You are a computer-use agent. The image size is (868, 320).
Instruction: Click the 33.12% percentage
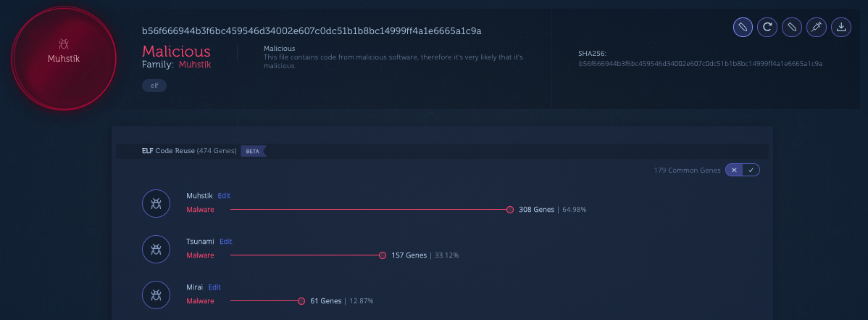[447, 255]
